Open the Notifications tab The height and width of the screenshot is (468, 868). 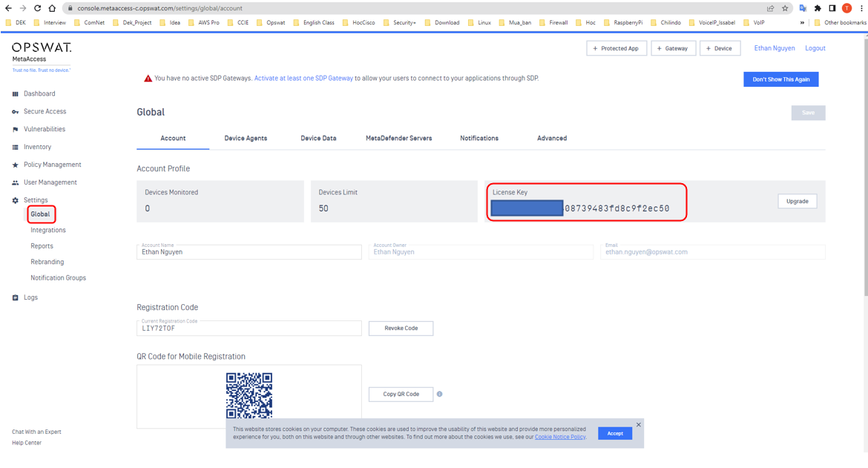point(479,138)
